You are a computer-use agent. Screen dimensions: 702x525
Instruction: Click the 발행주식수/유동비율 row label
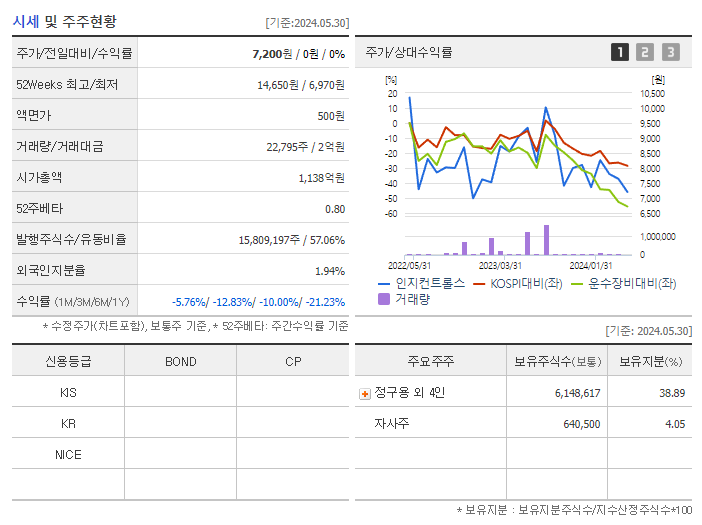tap(71, 239)
